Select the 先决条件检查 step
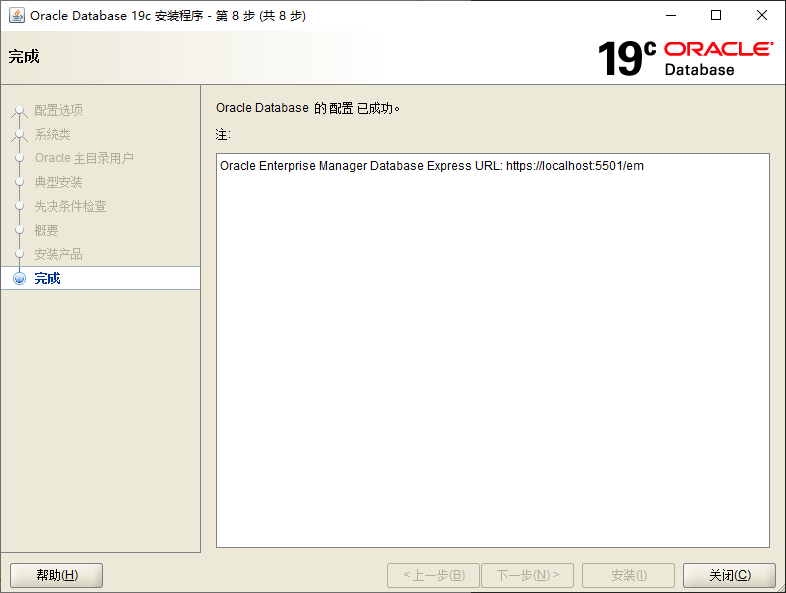786x593 pixels. 70,206
